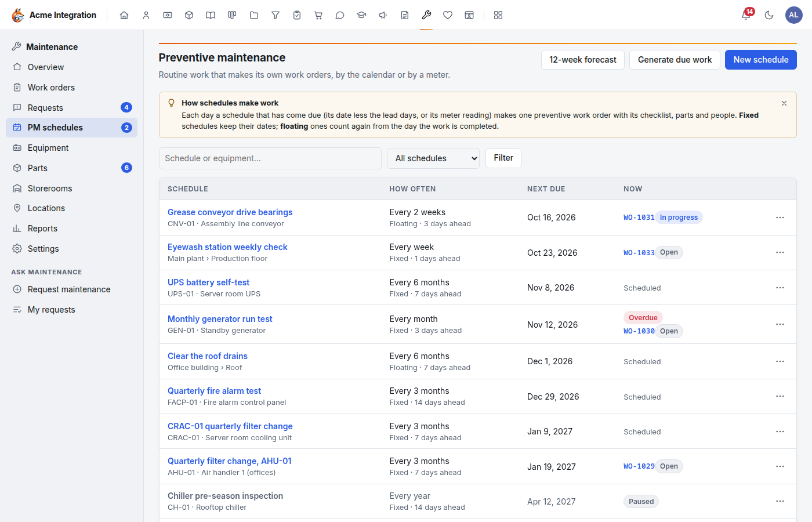This screenshot has height=522, width=812.
Task: Open the heart icon in top navigation
Action: pyautogui.click(x=448, y=15)
